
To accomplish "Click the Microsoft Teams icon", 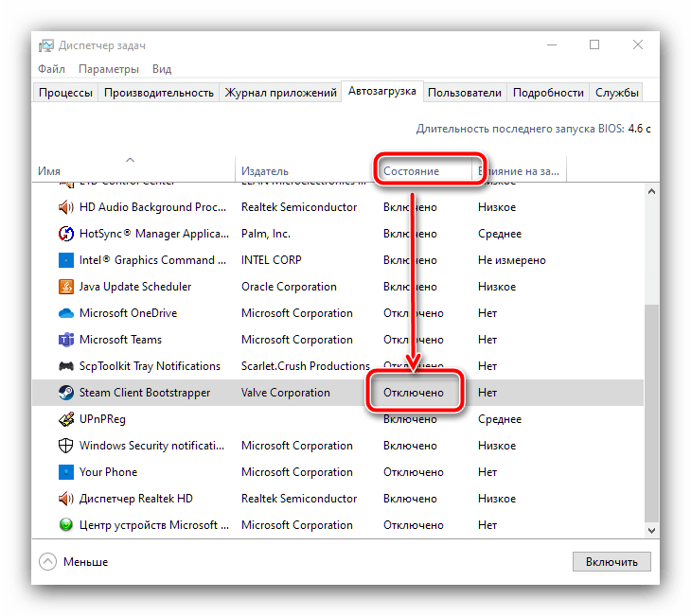I will [66, 340].
